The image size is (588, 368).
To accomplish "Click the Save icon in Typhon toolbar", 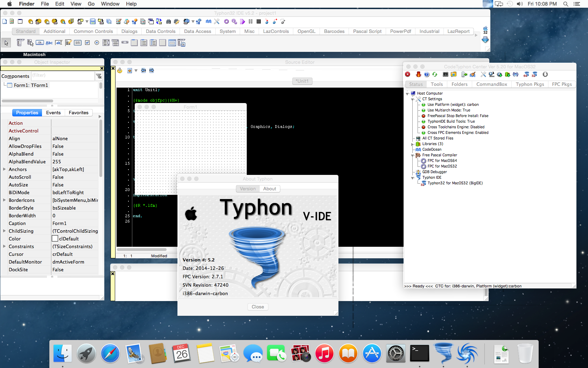I will click(93, 21).
